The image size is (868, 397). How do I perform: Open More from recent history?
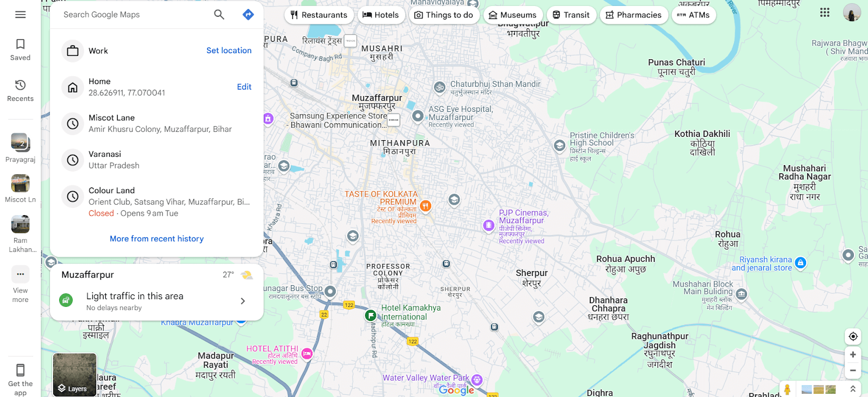157,238
